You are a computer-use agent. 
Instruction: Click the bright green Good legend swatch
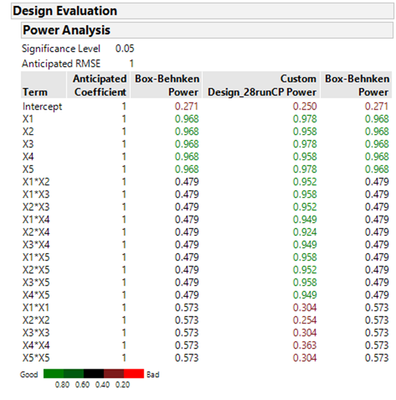pos(53,373)
